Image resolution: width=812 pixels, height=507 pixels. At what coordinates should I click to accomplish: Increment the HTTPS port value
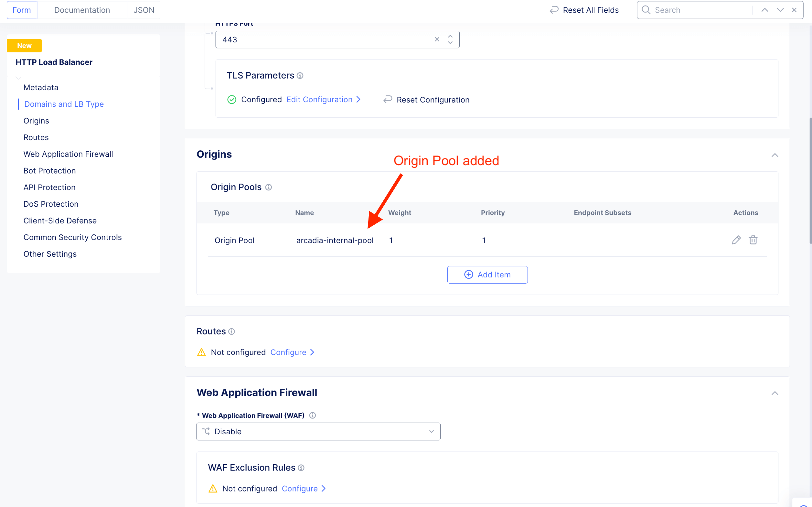click(x=450, y=36)
